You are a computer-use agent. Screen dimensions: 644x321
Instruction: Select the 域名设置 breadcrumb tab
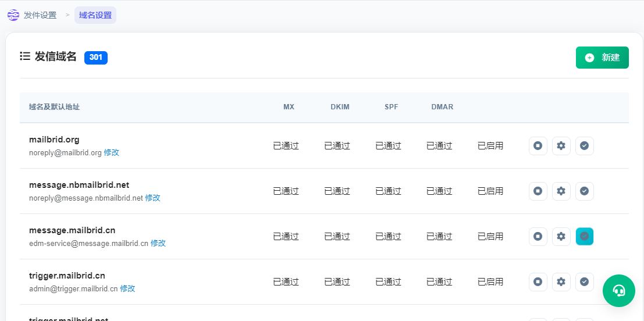tap(95, 15)
